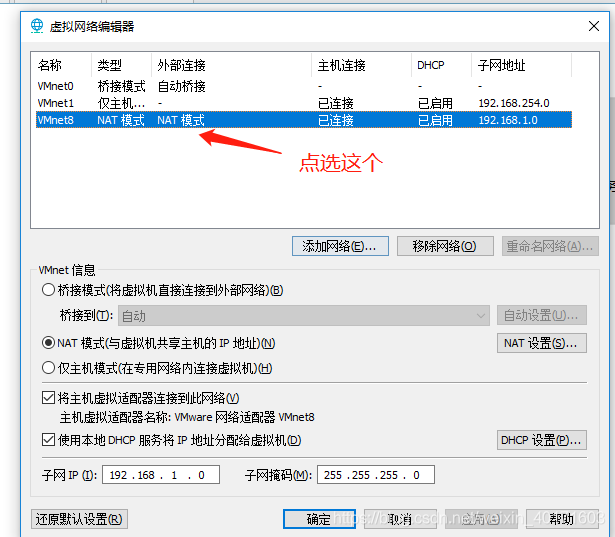This screenshot has width=615, height=537.
Task: Select the VMnet0 row in the list
Action: 304,86
